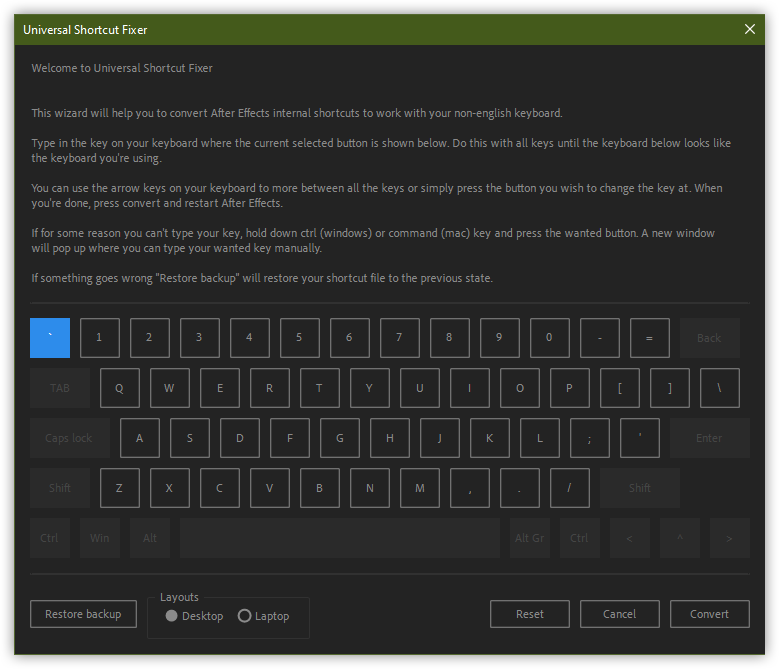This screenshot has width=779, height=669.
Task: Pick the 5 number key
Action: (300, 338)
